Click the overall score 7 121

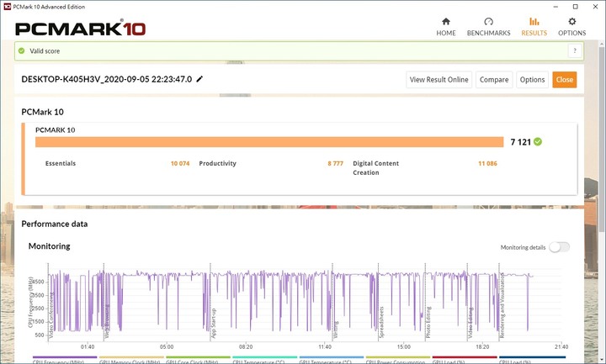521,142
